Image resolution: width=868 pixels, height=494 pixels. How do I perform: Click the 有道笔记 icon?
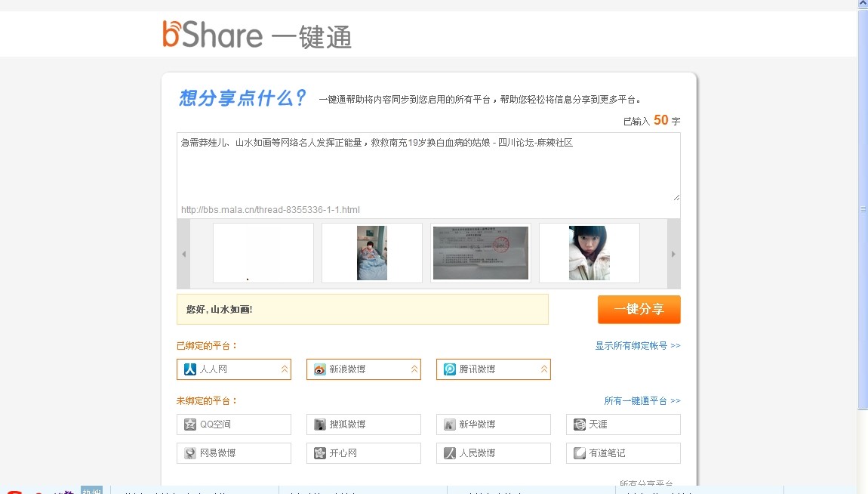click(x=580, y=453)
